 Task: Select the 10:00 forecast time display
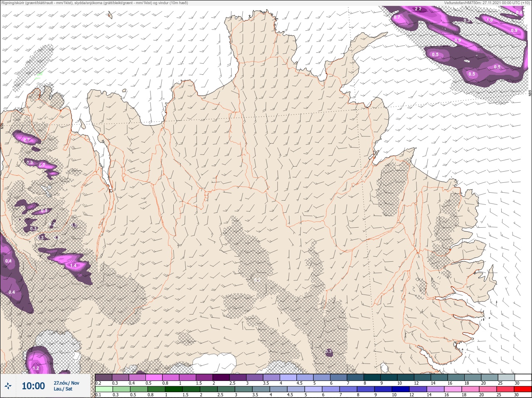[33, 386]
